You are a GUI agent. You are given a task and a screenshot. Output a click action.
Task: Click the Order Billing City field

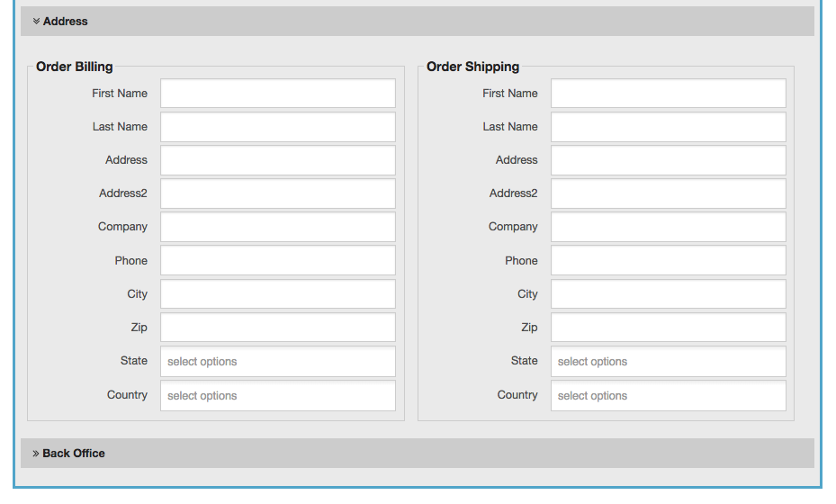[278, 294]
